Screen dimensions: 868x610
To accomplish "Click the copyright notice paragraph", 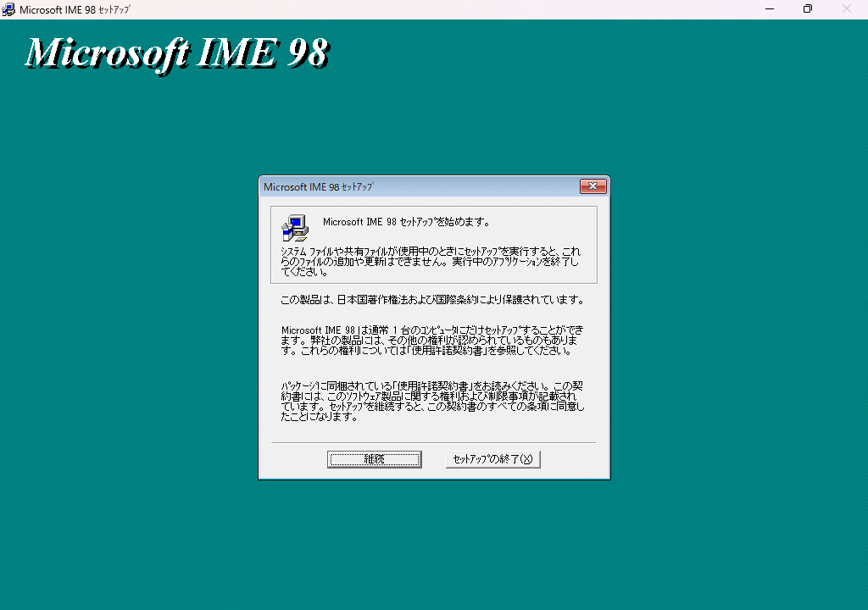I will [x=432, y=299].
